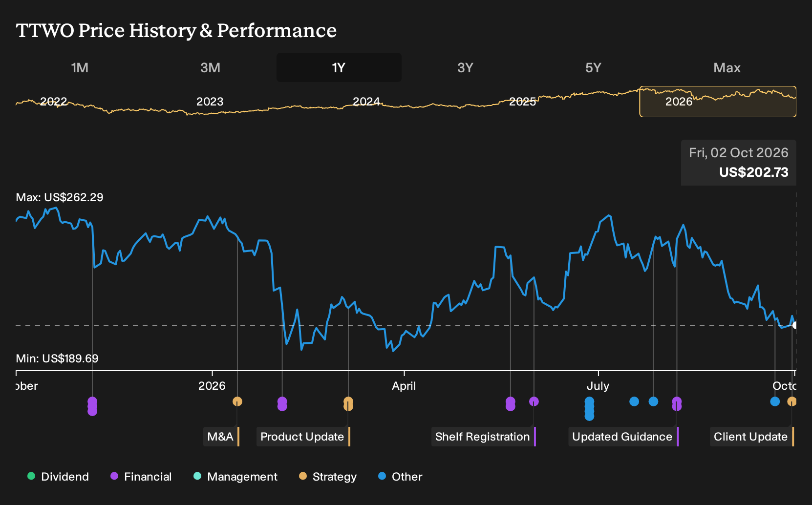Open the 5Y range tab
Image resolution: width=812 pixels, height=505 pixels.
[593, 68]
